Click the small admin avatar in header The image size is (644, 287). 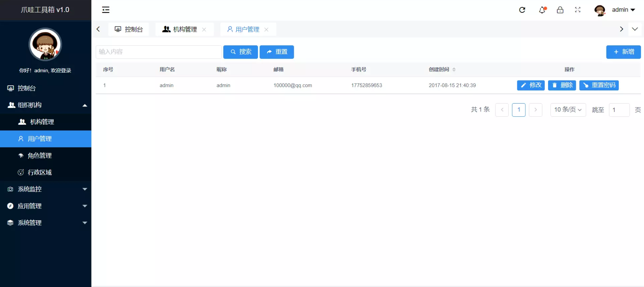[600, 10]
